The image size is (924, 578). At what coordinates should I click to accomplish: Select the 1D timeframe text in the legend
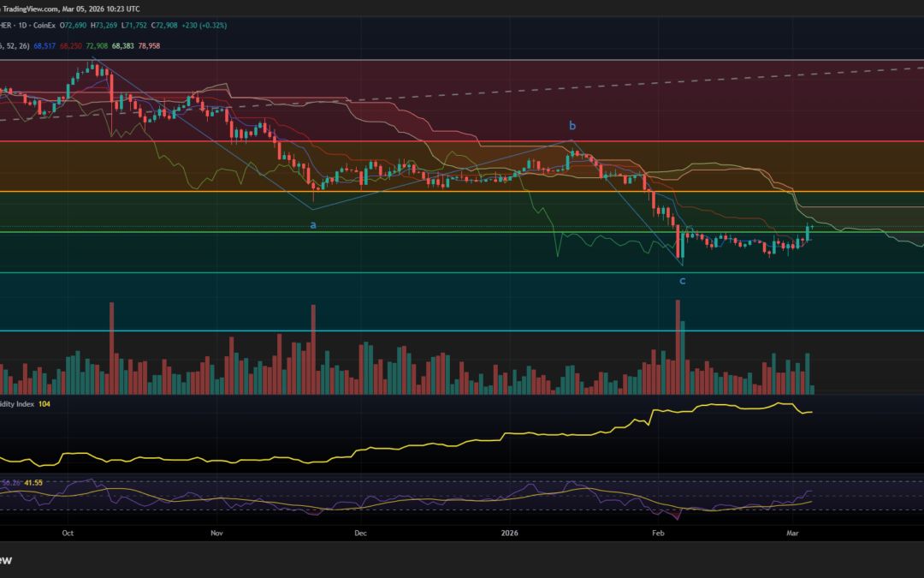pyautogui.click(x=26, y=25)
